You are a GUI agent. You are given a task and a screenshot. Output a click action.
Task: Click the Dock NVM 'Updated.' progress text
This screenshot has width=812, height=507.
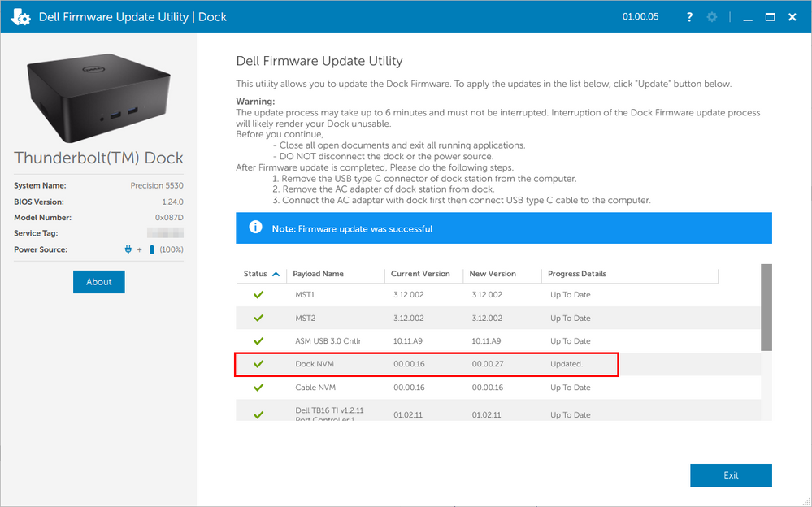[567, 364]
